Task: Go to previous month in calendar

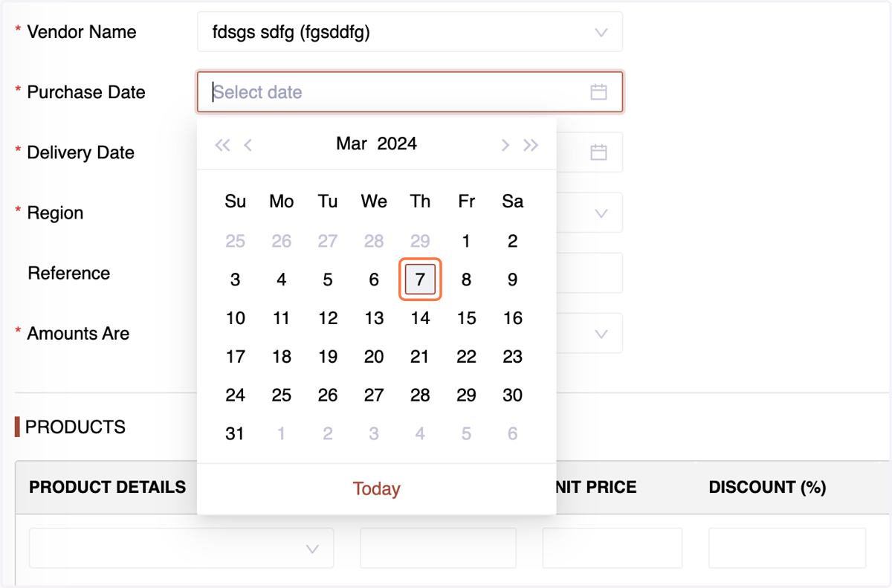Action: (248, 144)
